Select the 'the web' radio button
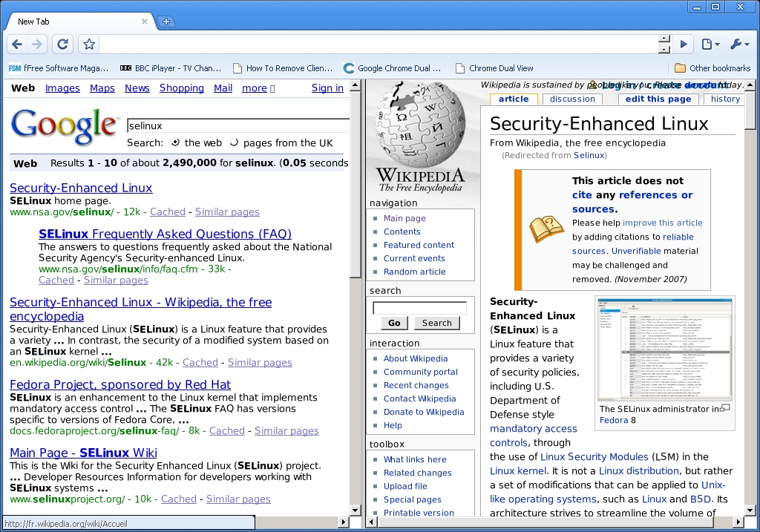 click(175, 142)
